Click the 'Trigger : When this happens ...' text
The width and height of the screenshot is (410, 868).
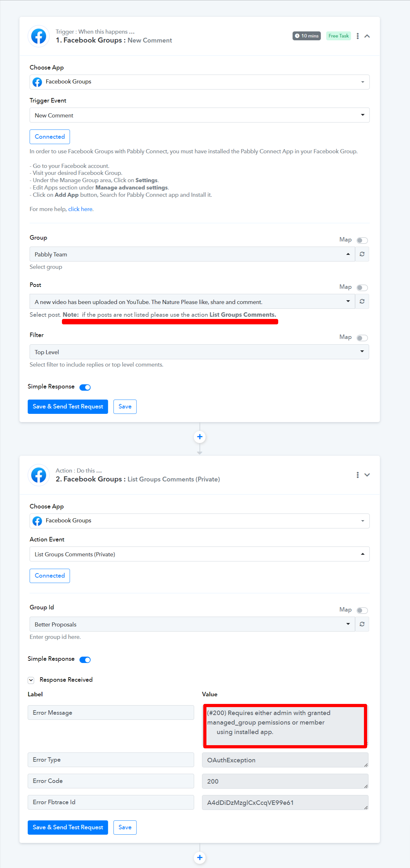[x=95, y=32]
